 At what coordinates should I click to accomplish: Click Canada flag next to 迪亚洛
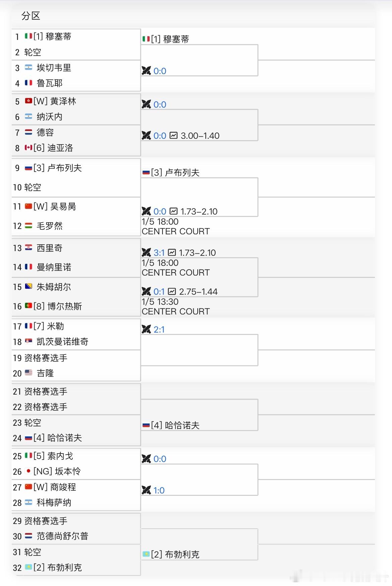click(x=28, y=148)
